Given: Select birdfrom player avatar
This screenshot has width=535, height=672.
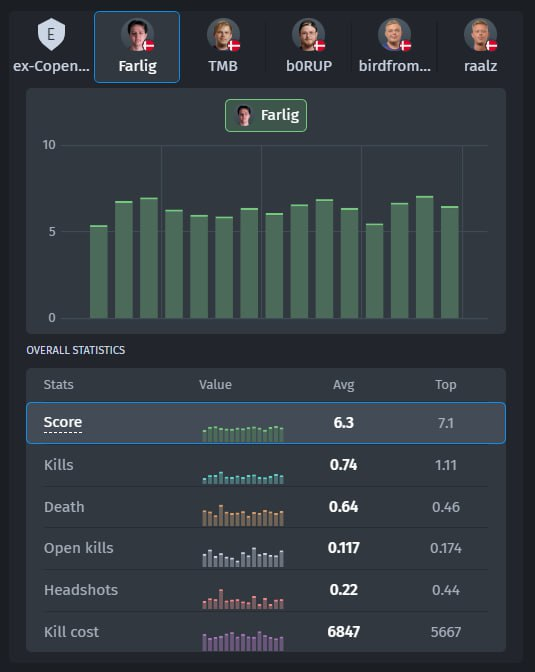Looking at the screenshot, I should click(394, 34).
